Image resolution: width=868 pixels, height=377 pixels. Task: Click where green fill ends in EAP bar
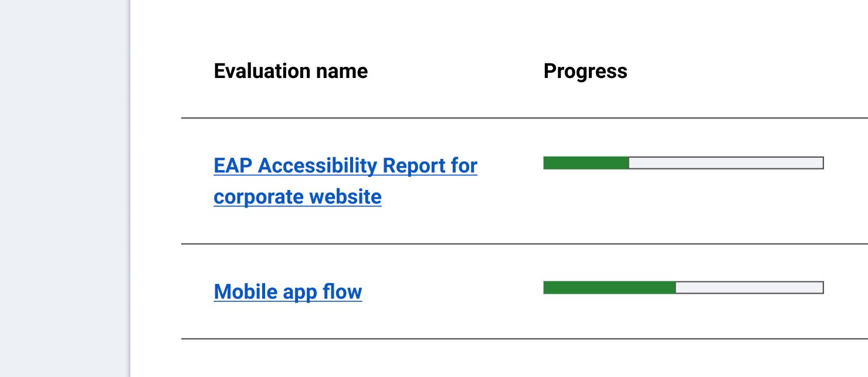(x=629, y=163)
